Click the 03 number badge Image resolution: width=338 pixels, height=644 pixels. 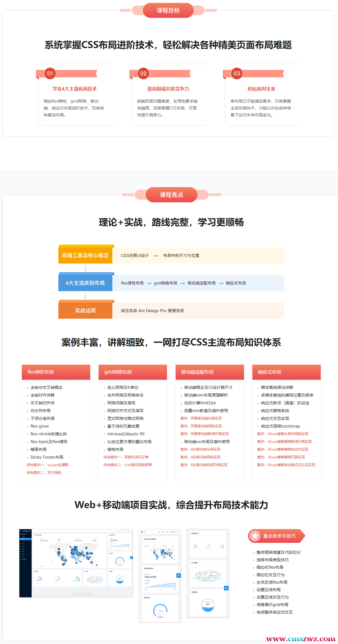coord(237,73)
